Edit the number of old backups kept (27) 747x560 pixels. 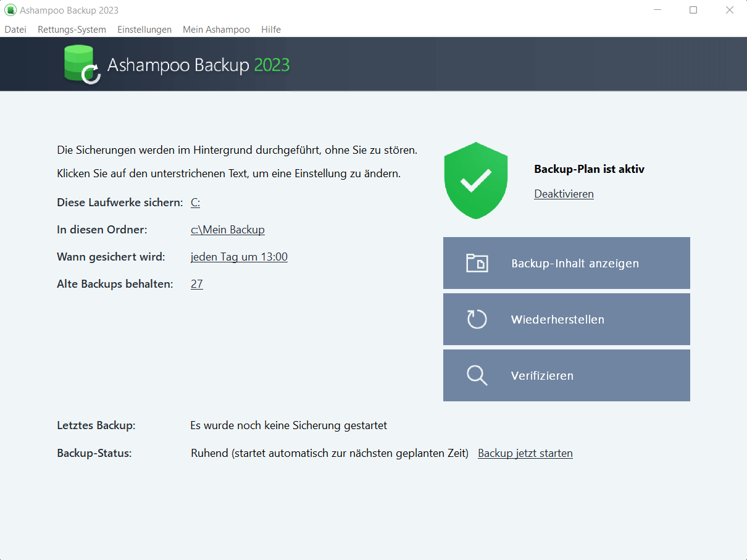tap(196, 283)
